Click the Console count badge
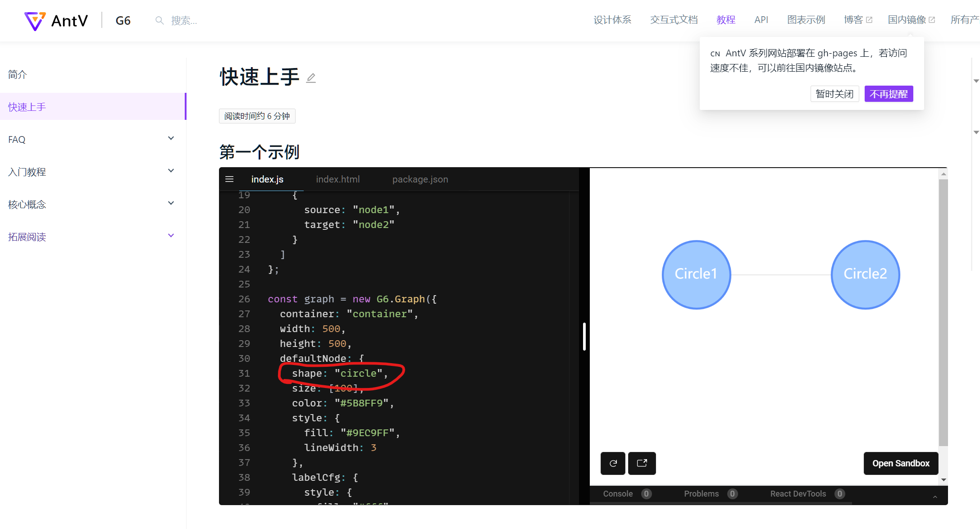Screen dimensions: 980x529 [647, 493]
